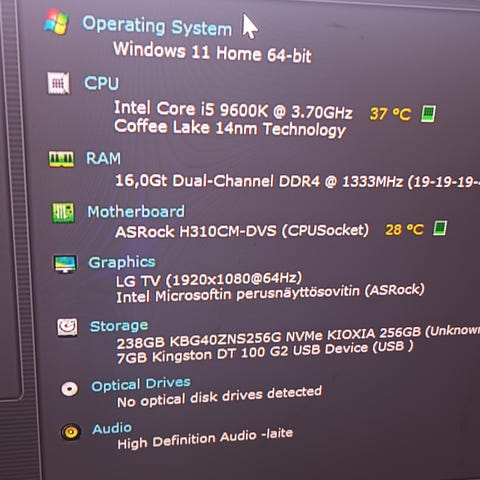
Task: Click the RAM memory stick icon
Action: coord(61,159)
